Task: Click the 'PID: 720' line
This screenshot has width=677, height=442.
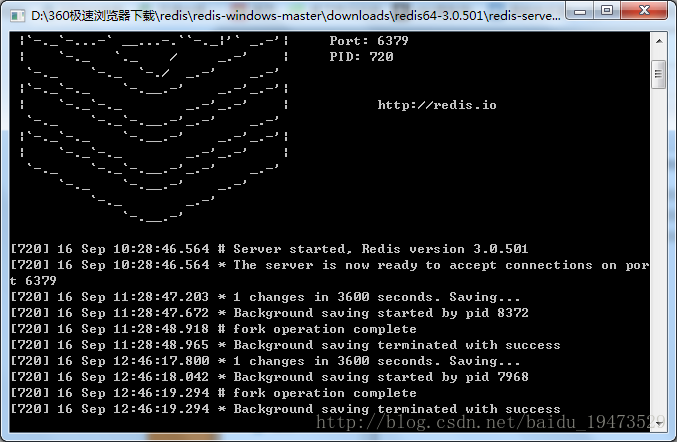Action: pos(361,57)
